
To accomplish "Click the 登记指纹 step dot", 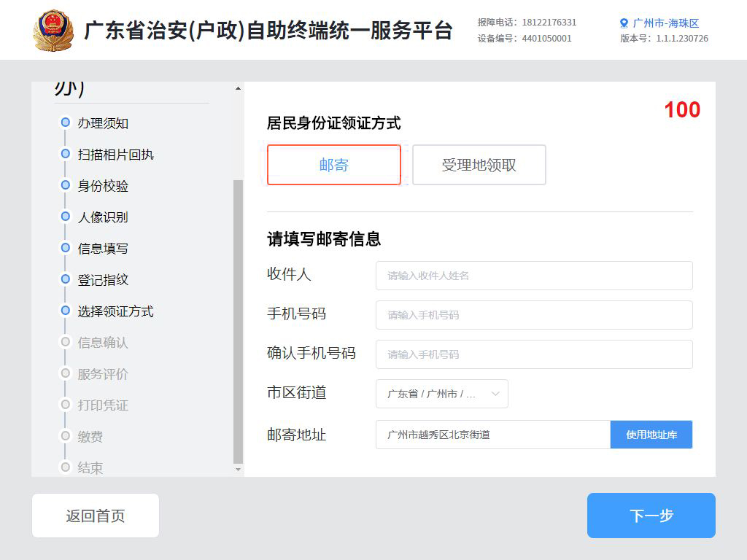I will [x=66, y=279].
